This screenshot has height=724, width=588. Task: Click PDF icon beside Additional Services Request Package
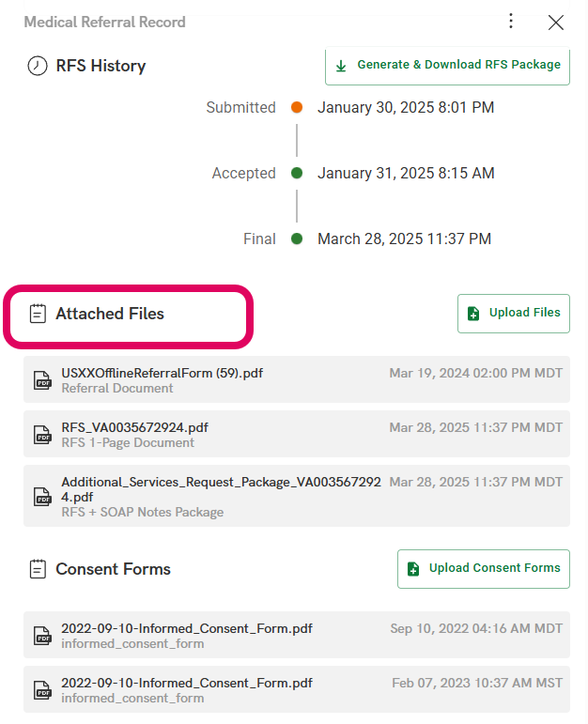coord(43,496)
